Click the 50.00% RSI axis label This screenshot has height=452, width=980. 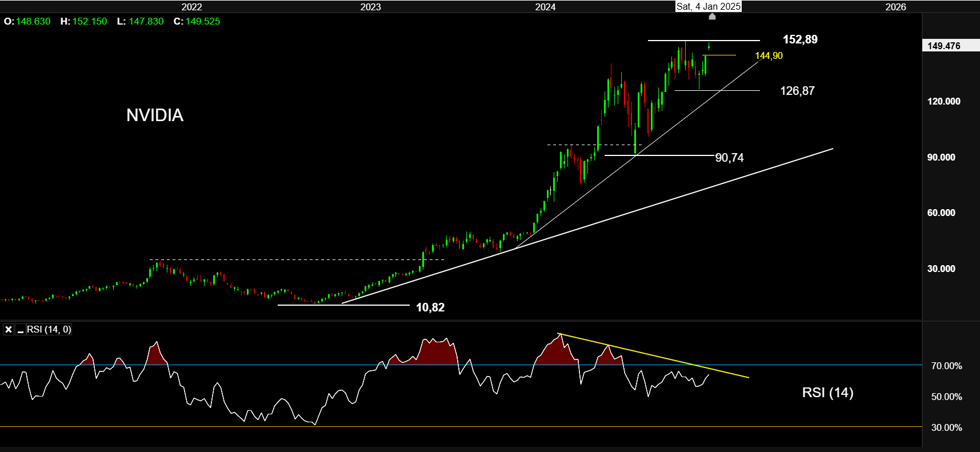pos(947,397)
